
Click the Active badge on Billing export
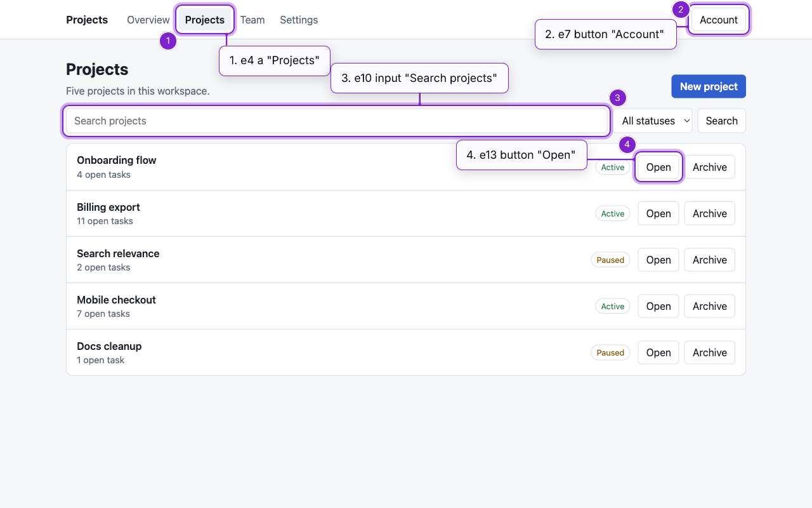(x=613, y=214)
